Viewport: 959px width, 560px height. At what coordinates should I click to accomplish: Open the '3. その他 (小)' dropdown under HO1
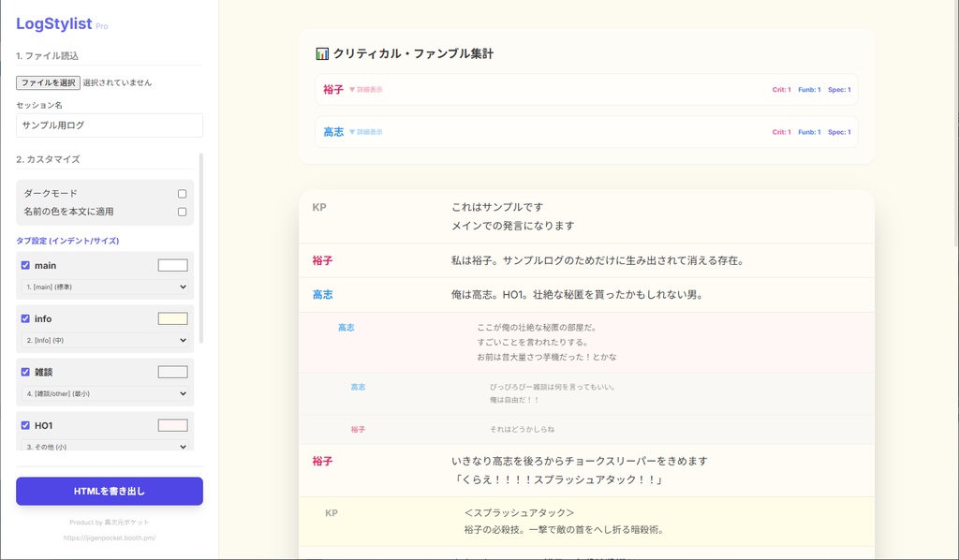pyautogui.click(x=105, y=447)
